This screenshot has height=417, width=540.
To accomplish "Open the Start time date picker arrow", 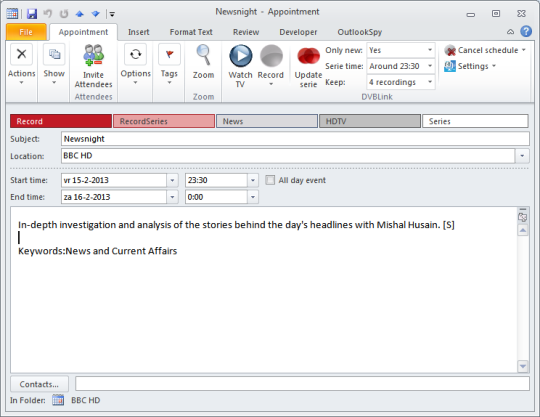I will 172,180.
